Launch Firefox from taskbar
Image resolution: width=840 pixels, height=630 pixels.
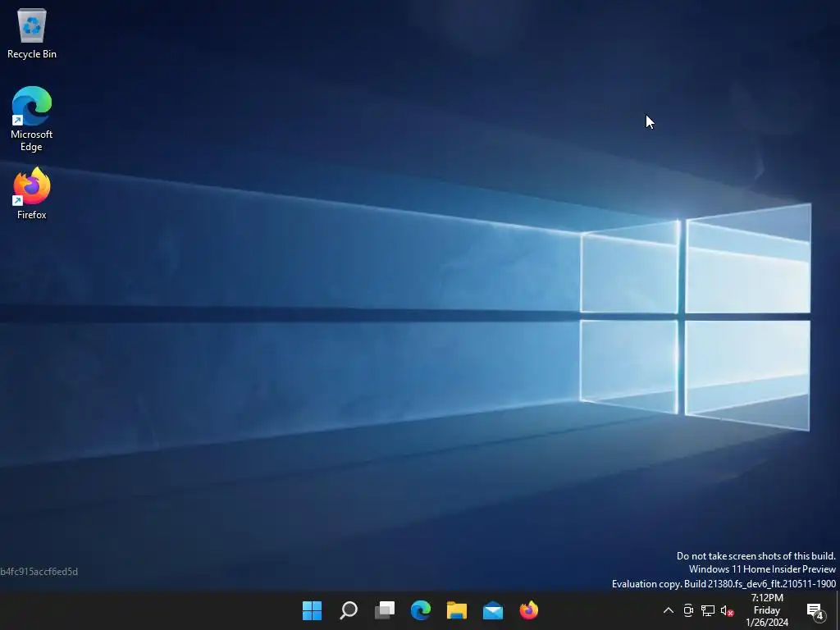(x=529, y=610)
